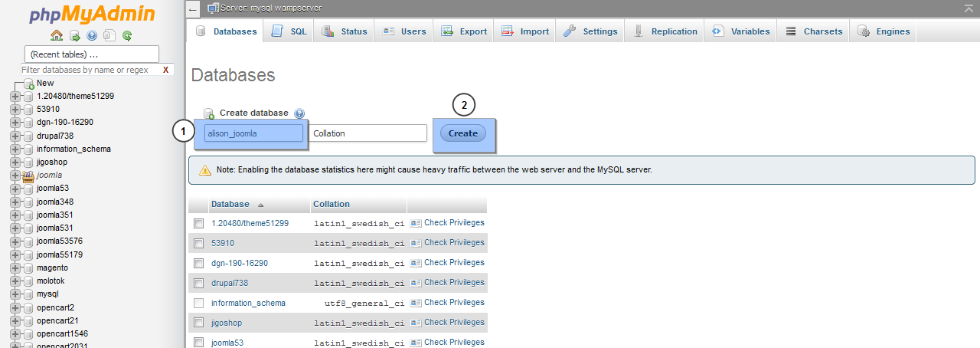Click the privileges icon in the 53910 table row

[x=416, y=243]
